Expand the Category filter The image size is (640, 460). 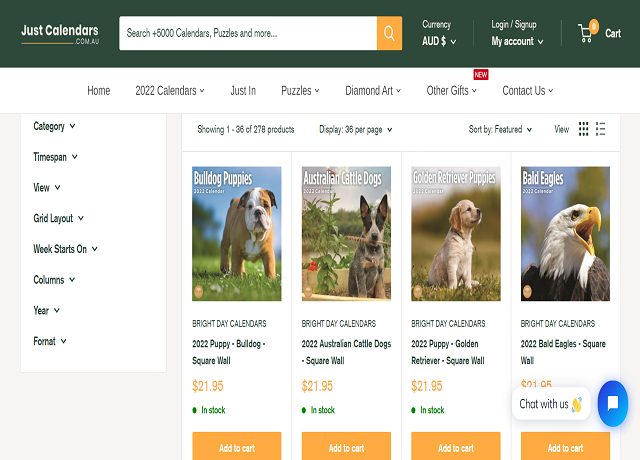(x=54, y=127)
